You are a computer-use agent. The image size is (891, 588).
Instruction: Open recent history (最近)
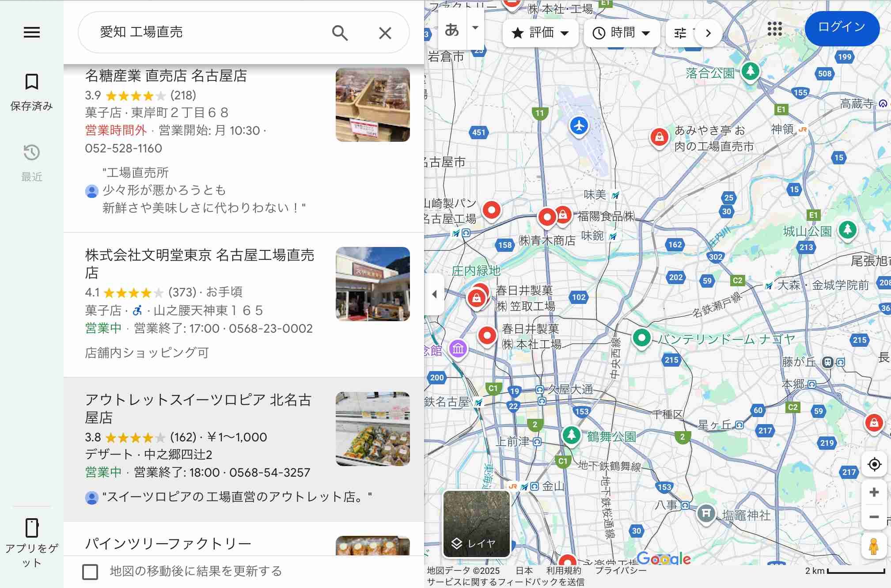[32, 163]
